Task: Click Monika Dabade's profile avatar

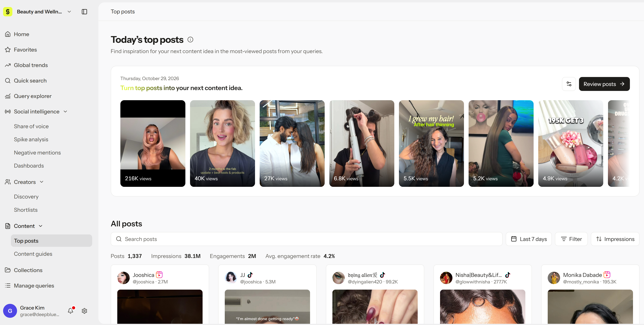Action: click(554, 278)
